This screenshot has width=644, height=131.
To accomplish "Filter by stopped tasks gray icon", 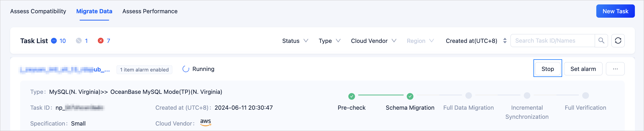I will [x=79, y=41].
